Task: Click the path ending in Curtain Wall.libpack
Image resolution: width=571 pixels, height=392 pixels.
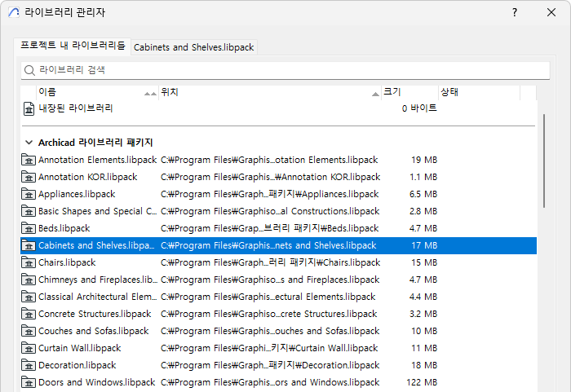Action: (x=269, y=348)
